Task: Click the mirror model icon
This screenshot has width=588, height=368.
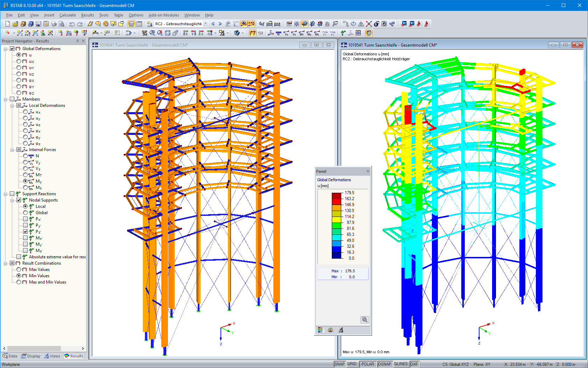Action: click(x=361, y=25)
